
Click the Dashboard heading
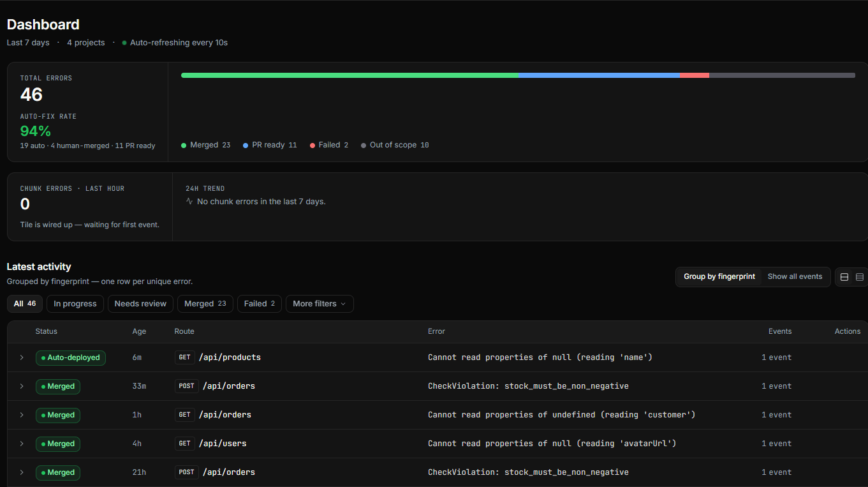43,25
